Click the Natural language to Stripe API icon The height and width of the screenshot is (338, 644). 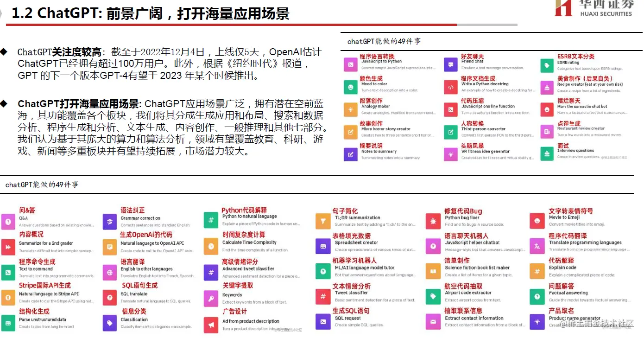8,297
